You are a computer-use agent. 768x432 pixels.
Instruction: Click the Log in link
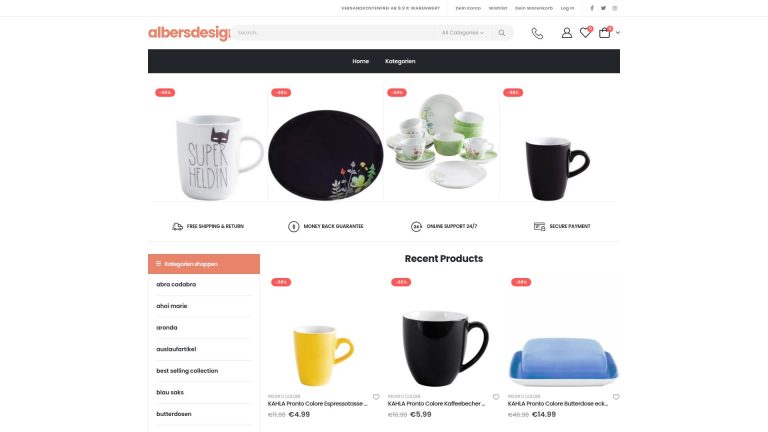[567, 8]
